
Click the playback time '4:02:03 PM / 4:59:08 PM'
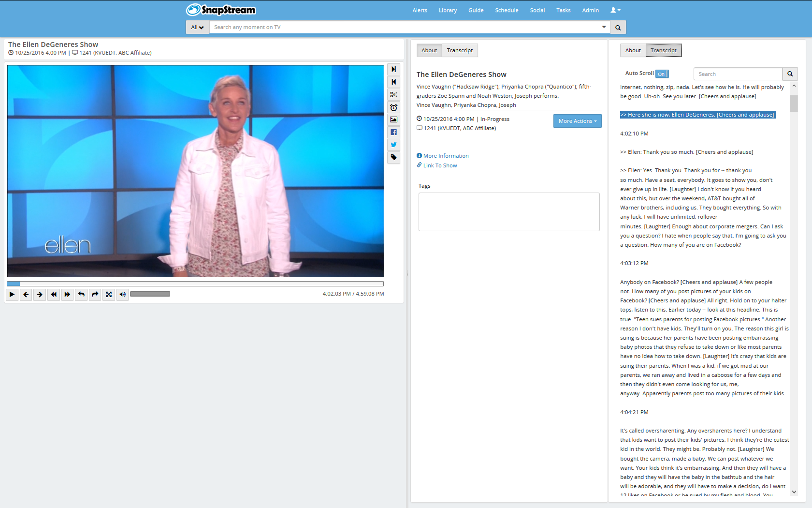[353, 294]
